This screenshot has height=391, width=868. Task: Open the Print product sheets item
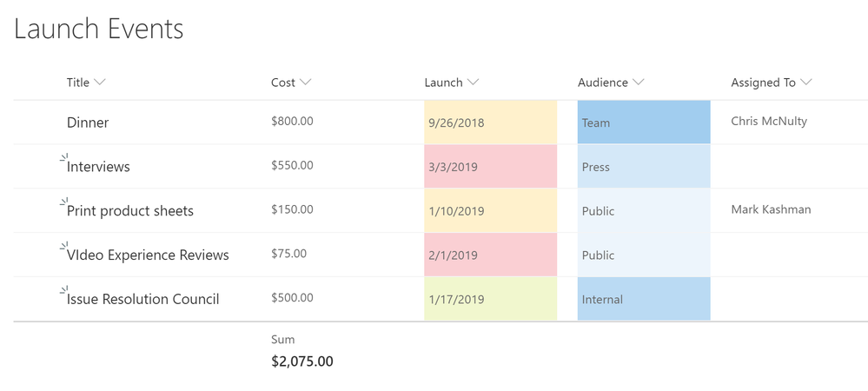130,211
